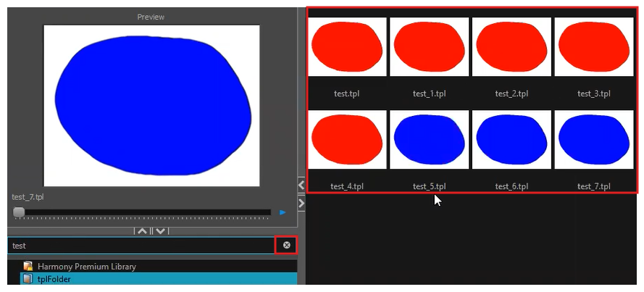
Task: Click the preview playback slider handle
Action: tap(19, 212)
